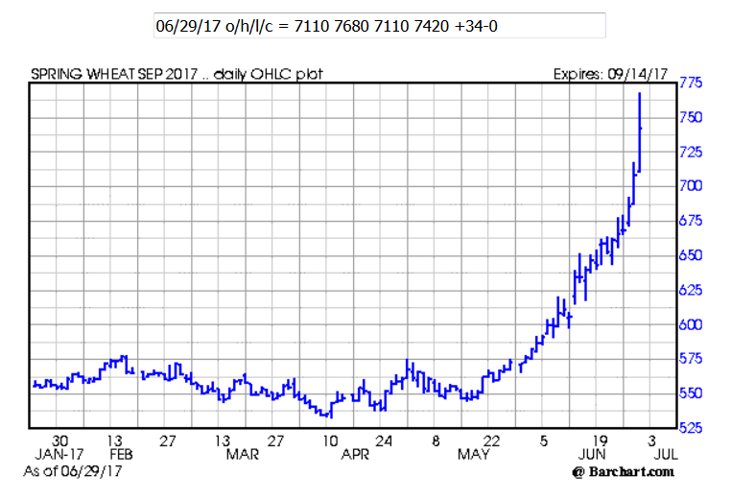Click the latest price bar at chart peak

coord(639,130)
